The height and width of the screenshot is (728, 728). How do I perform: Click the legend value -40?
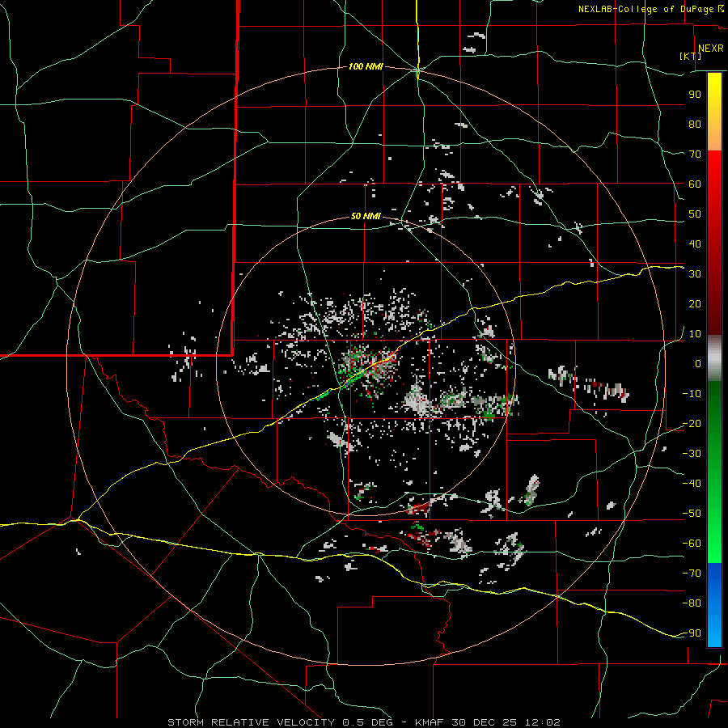tap(692, 484)
